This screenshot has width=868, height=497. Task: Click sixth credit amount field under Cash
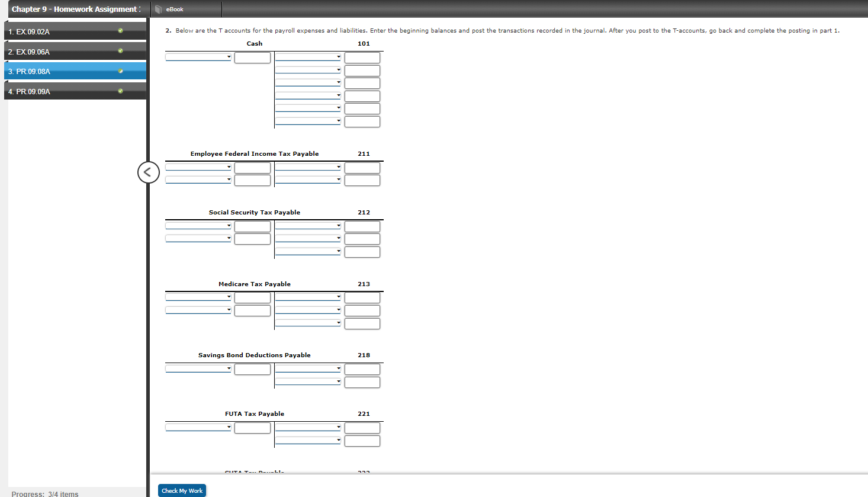tap(362, 121)
